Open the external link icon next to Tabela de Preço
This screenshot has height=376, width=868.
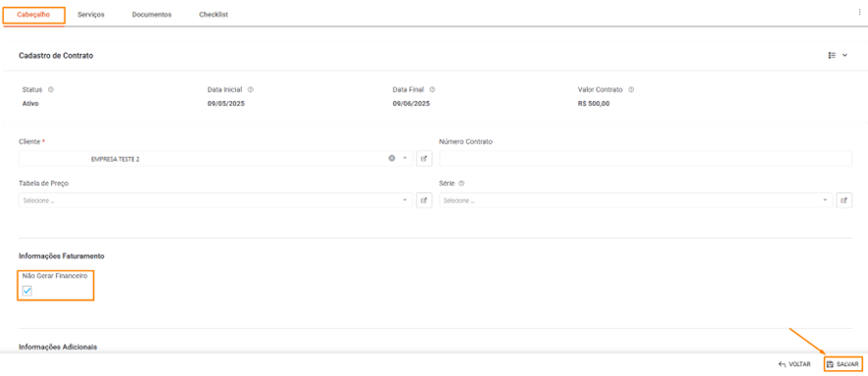[x=424, y=200]
